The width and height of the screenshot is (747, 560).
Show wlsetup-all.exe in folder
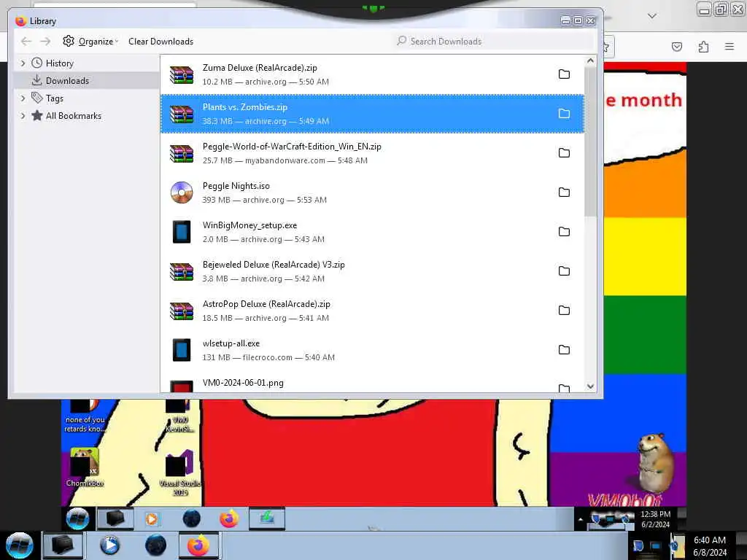564,350
